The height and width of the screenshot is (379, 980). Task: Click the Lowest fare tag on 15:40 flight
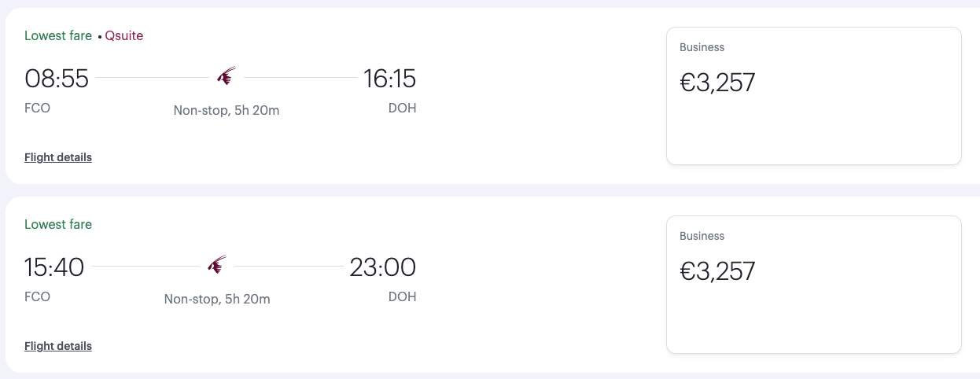(x=58, y=224)
